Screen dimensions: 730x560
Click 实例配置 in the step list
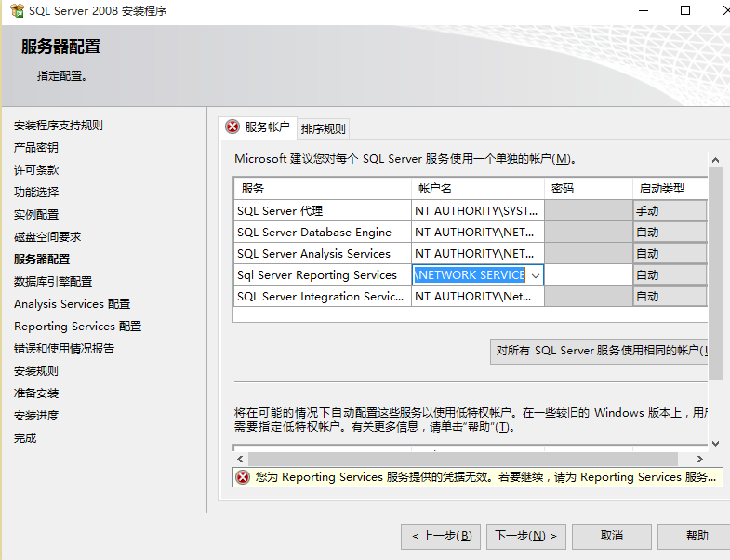point(36,214)
